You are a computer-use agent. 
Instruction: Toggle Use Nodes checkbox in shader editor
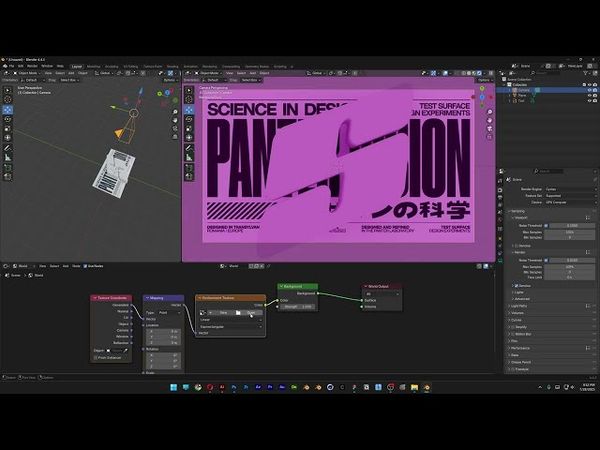point(85,266)
